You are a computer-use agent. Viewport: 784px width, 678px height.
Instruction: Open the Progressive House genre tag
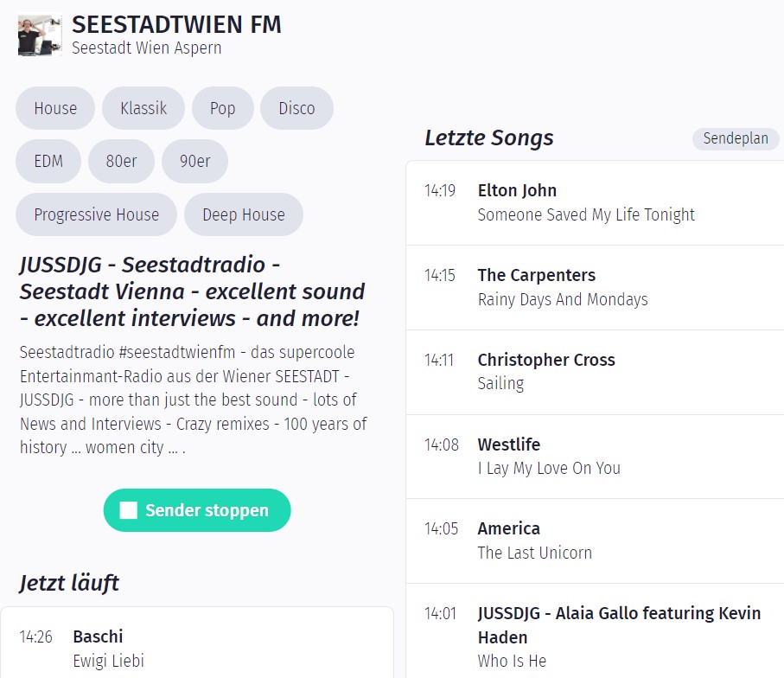(x=96, y=214)
